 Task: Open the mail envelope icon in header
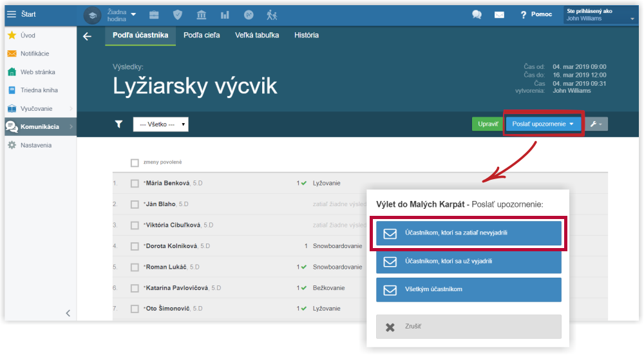[x=499, y=15]
